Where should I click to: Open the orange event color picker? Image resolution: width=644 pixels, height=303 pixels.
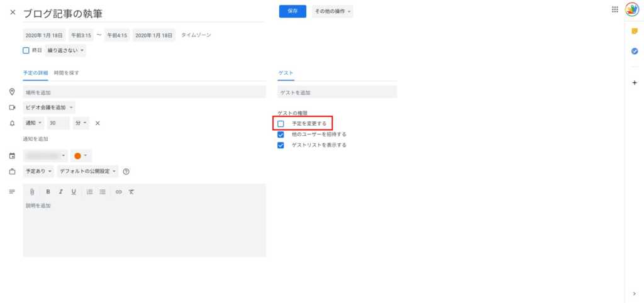80,155
